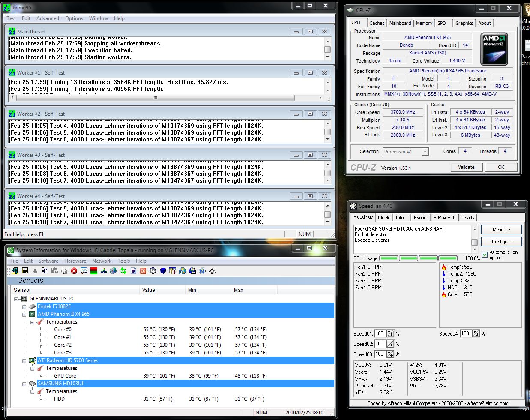The height and width of the screenshot is (420, 530).
Task: Click the floppy disk Save icon in SIW
Action: (x=25, y=271)
